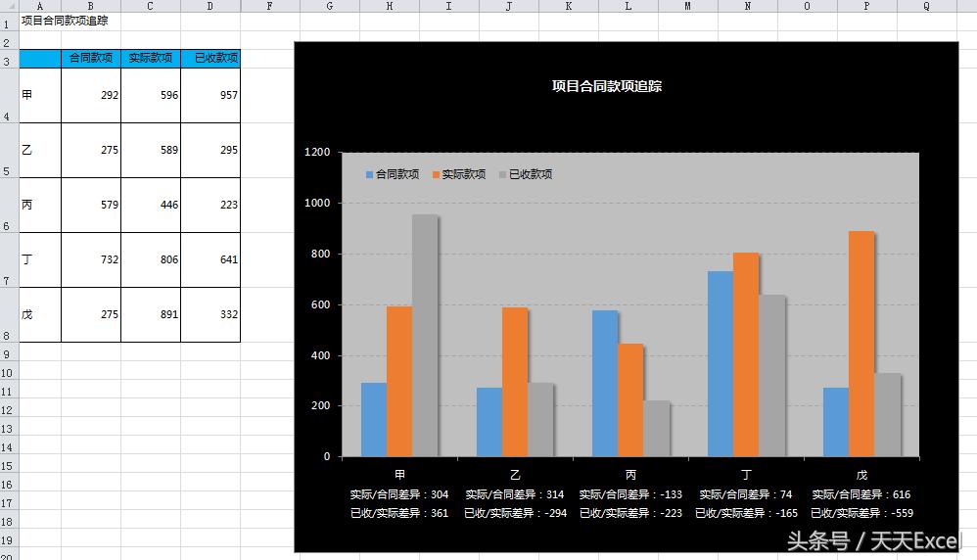Select the cell with value 596
Viewport: 977px width, 560px height.
coord(151,95)
